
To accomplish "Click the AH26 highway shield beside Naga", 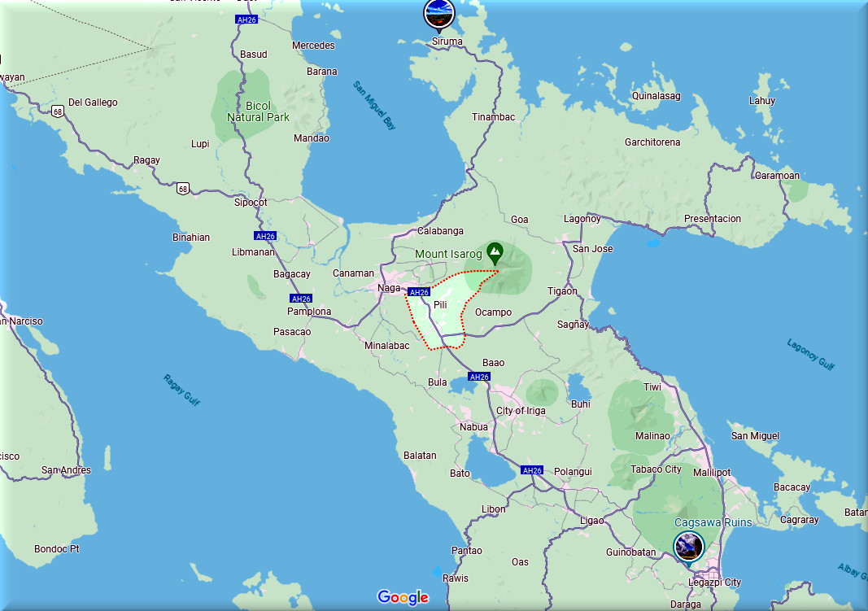I will pos(418,292).
